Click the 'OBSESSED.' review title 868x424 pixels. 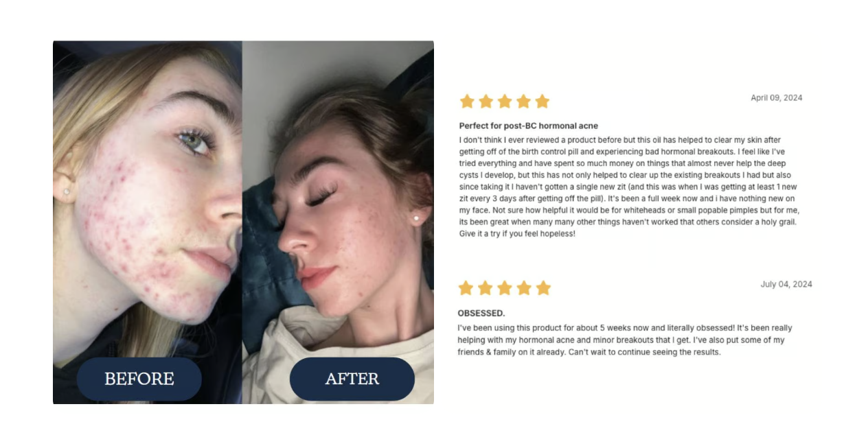(x=481, y=314)
